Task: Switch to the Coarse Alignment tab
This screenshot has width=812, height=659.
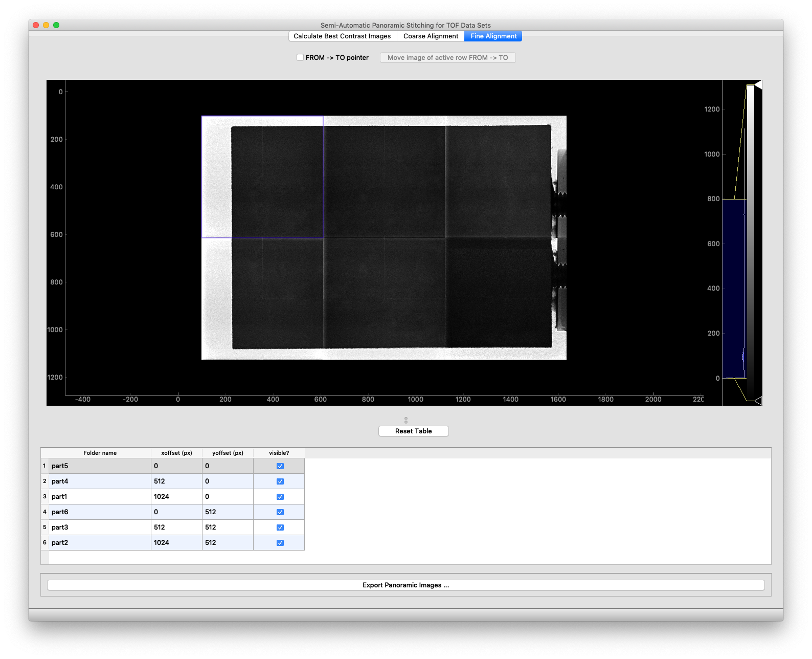Action: (x=431, y=36)
